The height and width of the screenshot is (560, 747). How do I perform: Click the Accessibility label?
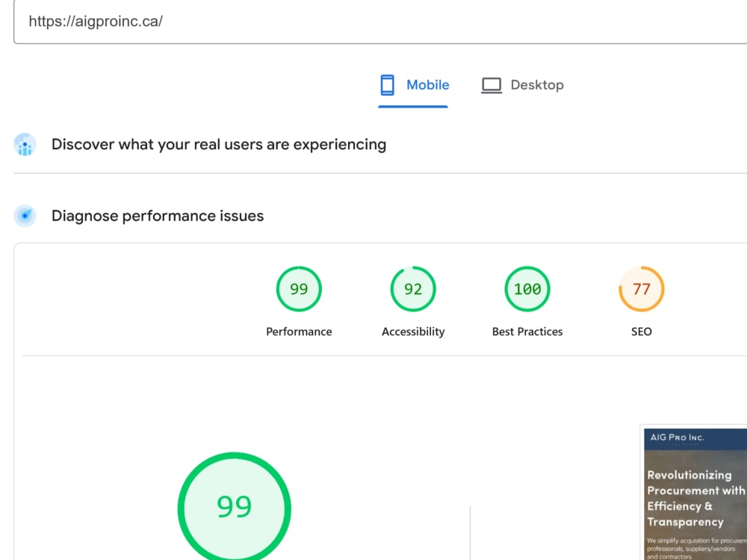pos(413,332)
